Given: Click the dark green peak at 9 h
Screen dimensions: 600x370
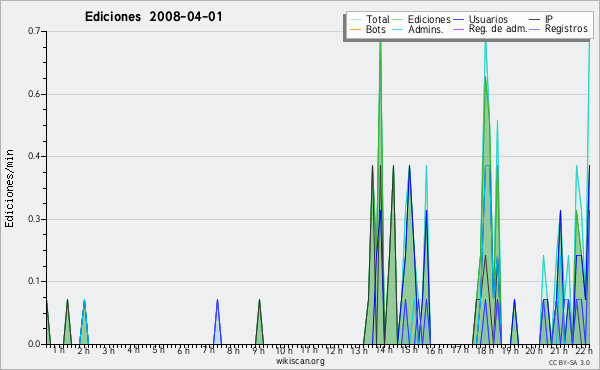Looking at the screenshot, I should pyautogui.click(x=259, y=321).
